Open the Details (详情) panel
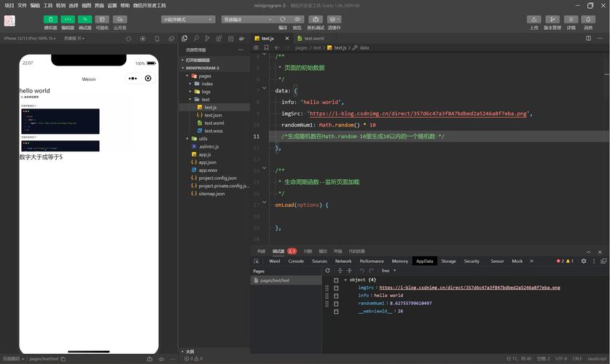The image size is (610, 364). point(571,20)
